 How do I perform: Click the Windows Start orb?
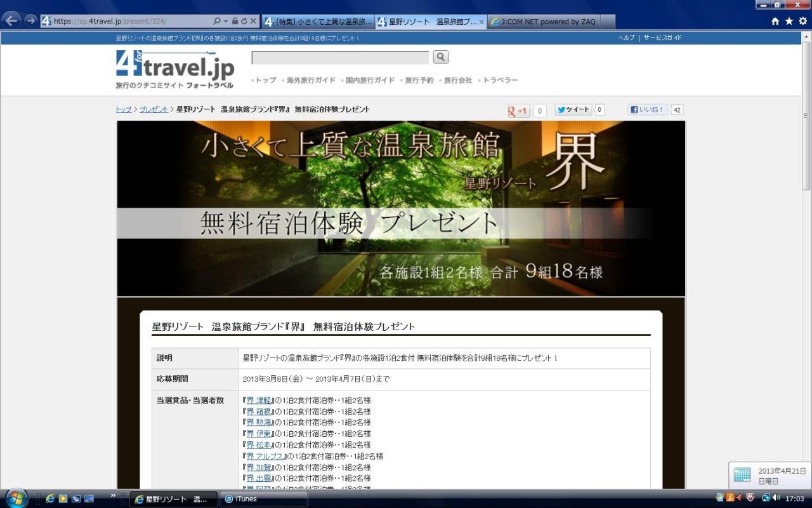coord(16,498)
